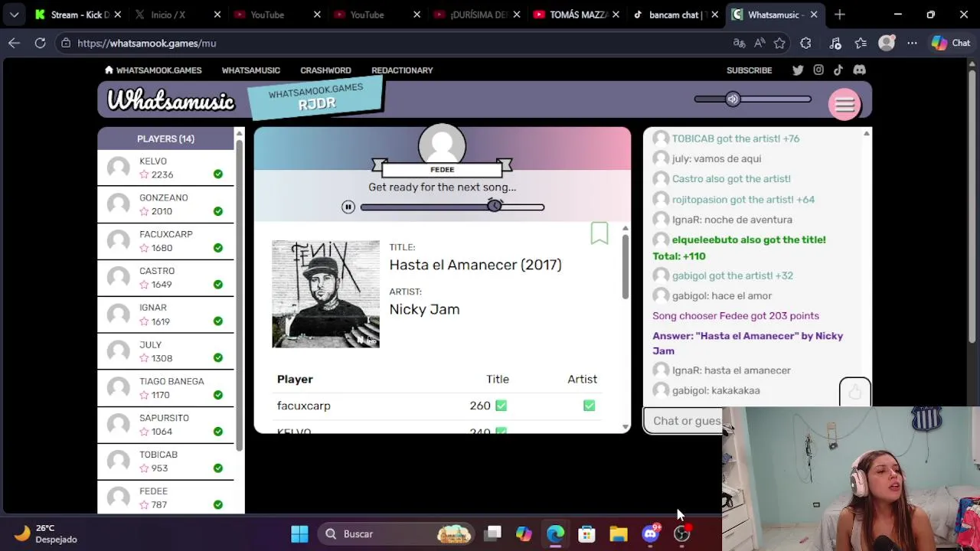Open the CRASHWORD menu item
This screenshot has height=551, width=980.
[325, 70]
